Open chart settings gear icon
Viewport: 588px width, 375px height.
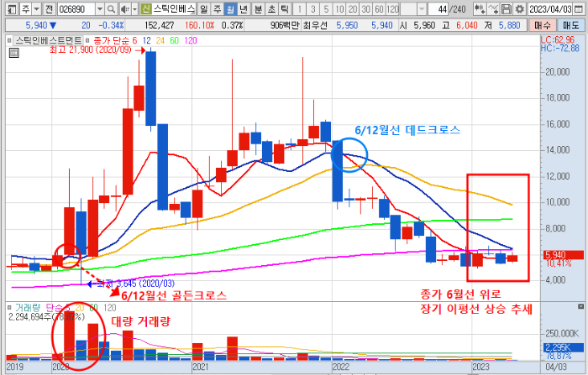point(519,9)
